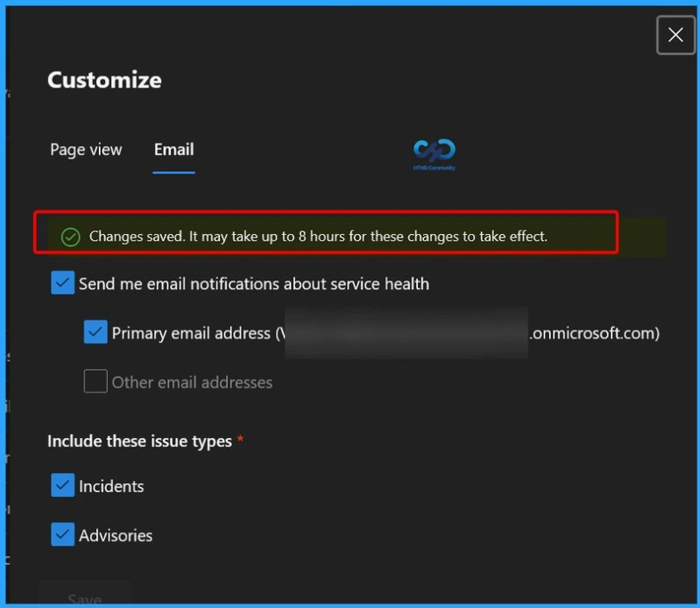The height and width of the screenshot is (608, 700).
Task: Uncheck Send me email notifications about service health
Action: tap(62, 283)
